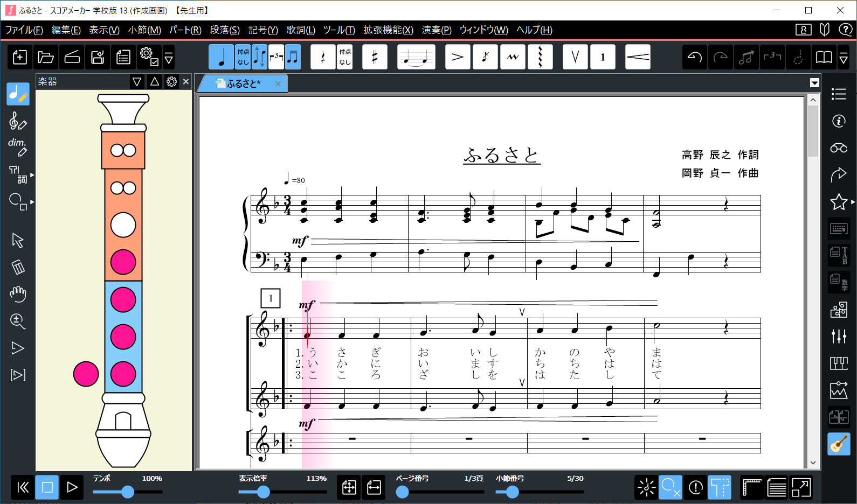Select the arrow pointer tool

tap(18, 240)
